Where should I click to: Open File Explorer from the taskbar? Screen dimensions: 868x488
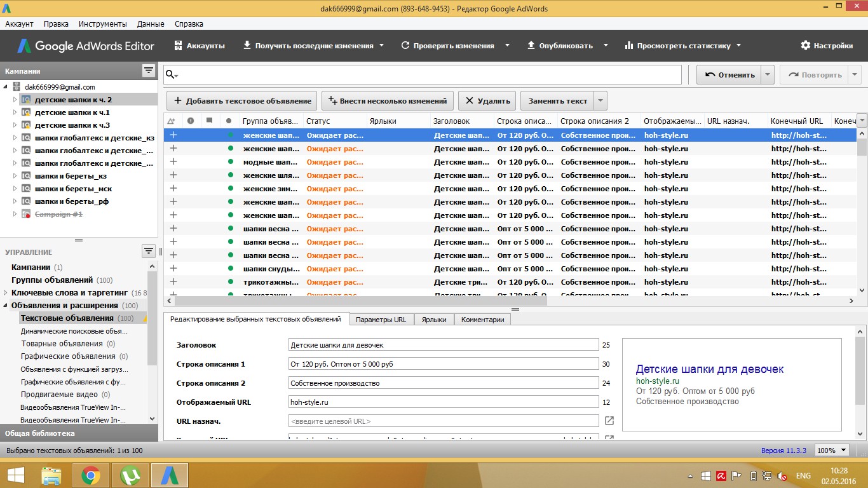point(51,475)
